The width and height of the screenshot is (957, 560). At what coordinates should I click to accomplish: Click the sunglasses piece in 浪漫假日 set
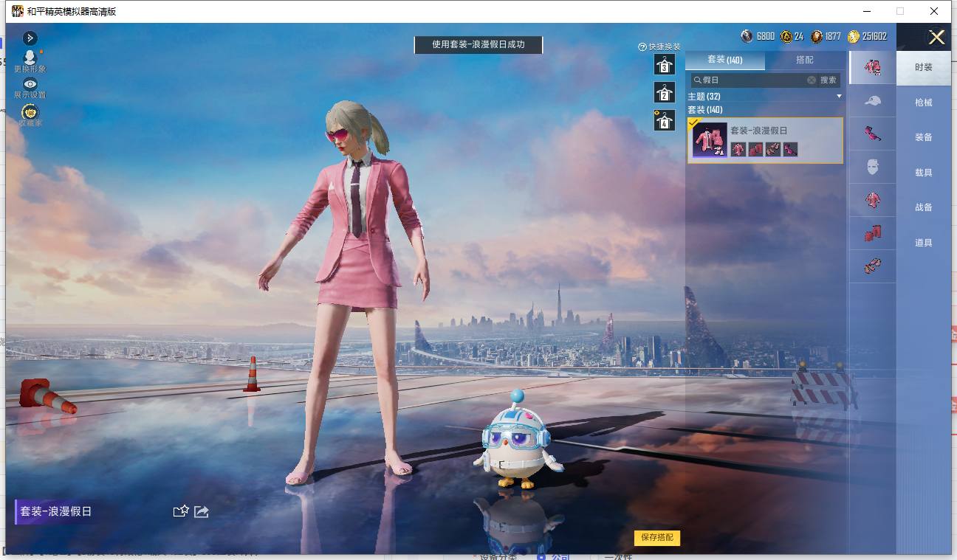point(790,149)
